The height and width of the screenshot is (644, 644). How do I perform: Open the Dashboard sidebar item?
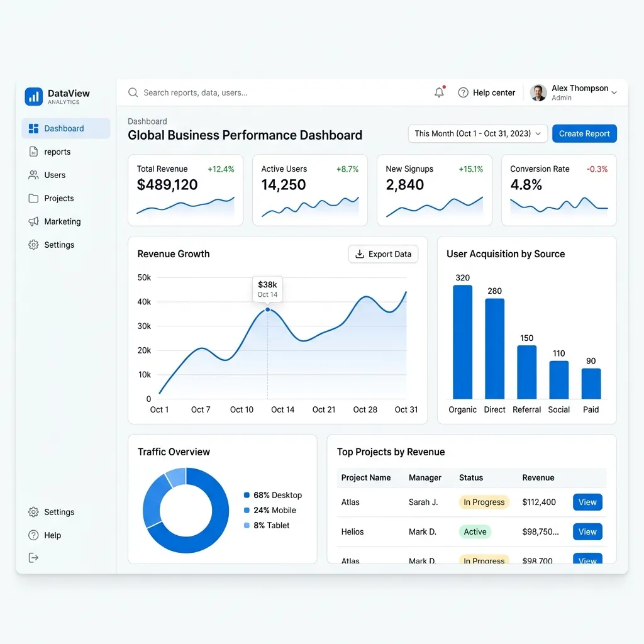click(65, 128)
